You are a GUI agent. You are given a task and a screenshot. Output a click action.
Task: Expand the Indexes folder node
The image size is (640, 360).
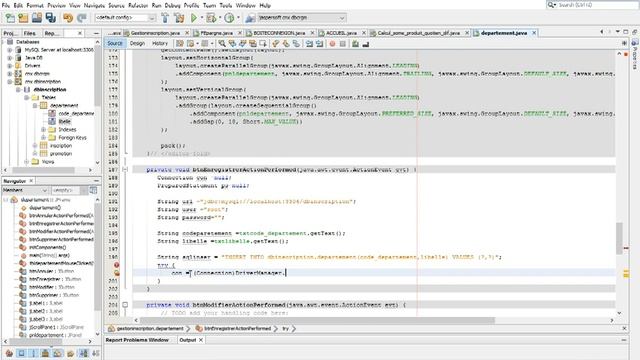[x=43, y=129]
